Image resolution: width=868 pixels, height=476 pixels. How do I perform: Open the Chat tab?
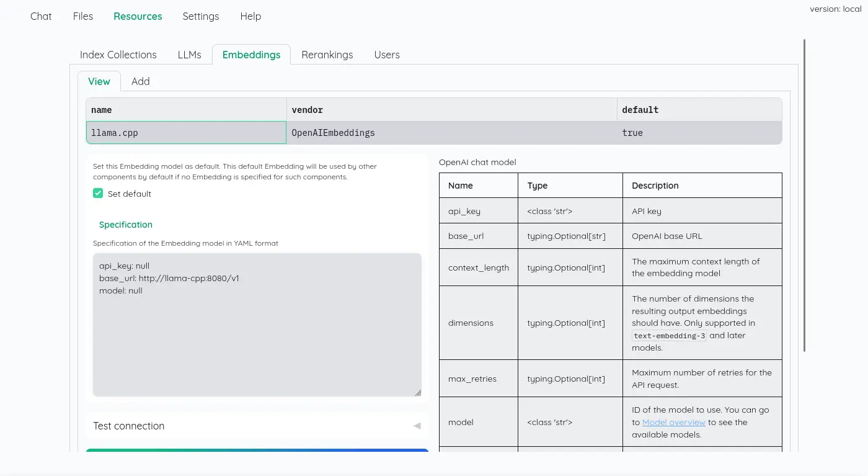[41, 16]
